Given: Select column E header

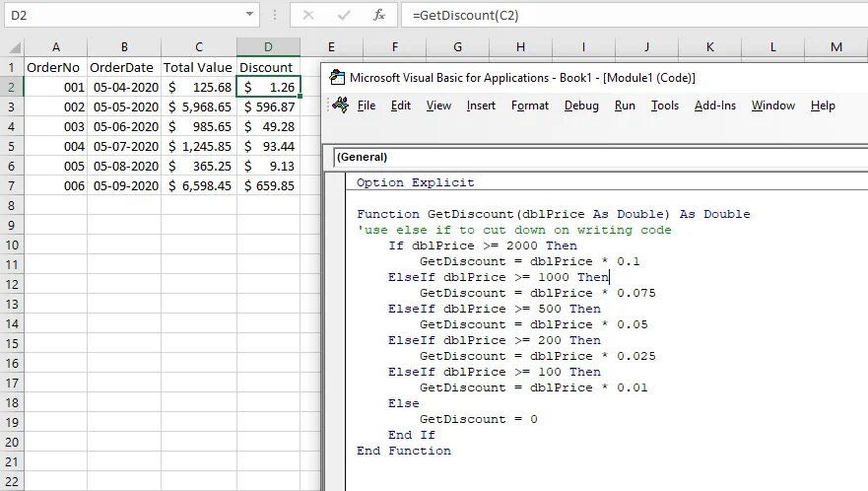Looking at the screenshot, I should pos(331,47).
